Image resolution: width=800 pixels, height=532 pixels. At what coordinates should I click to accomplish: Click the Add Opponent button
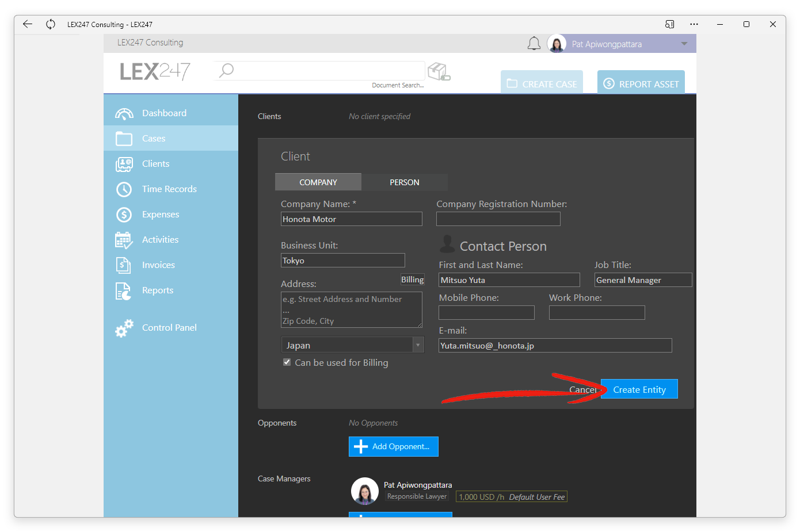point(394,446)
